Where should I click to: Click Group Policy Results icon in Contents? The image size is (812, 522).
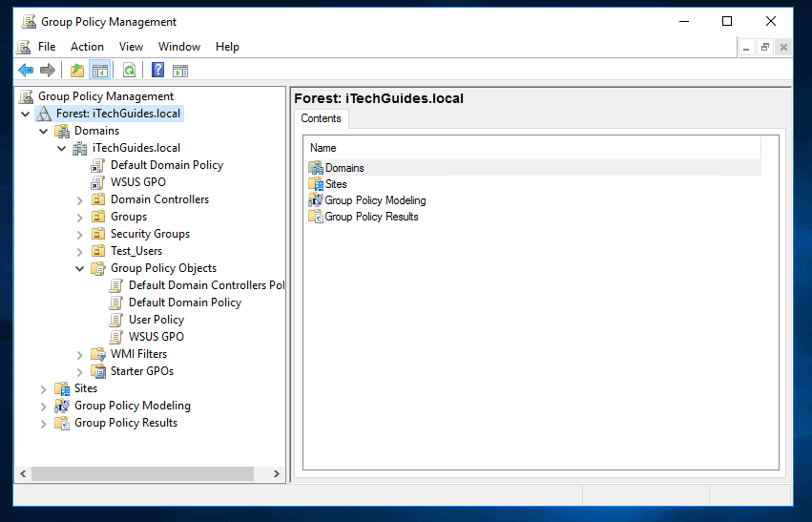coord(316,217)
